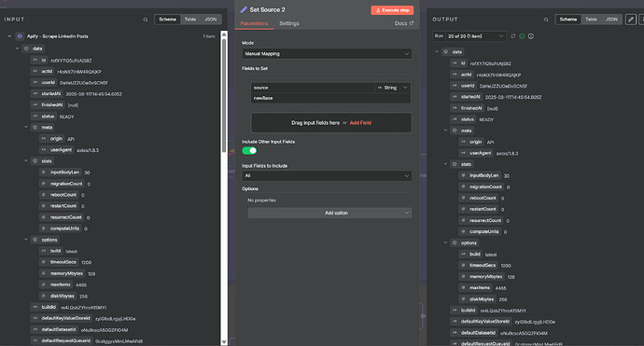Switch to the Settings tab

point(289,23)
